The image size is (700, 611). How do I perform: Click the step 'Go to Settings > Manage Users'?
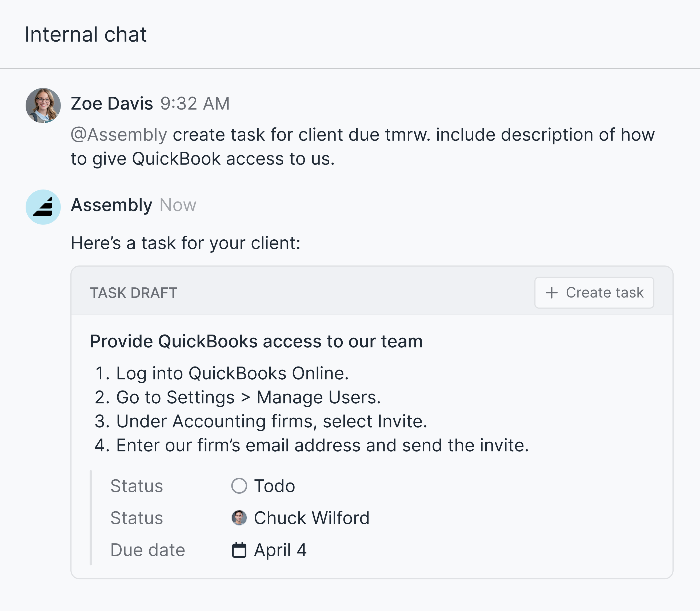248,397
